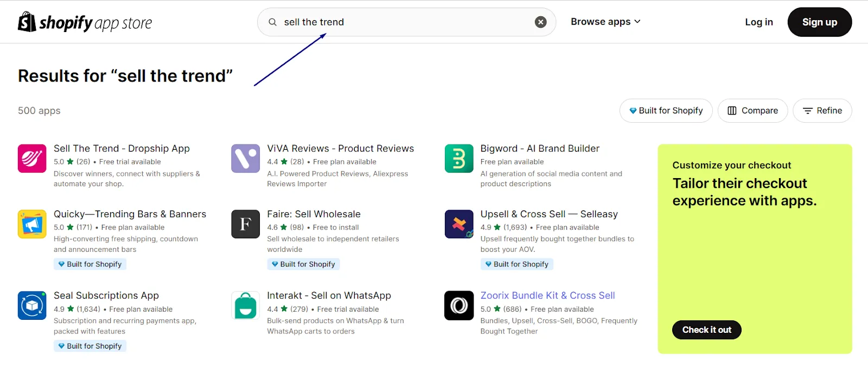Open 'Interakt - Sell on WhatsApp' title
Screen dimensions: 868x373
[329, 296]
